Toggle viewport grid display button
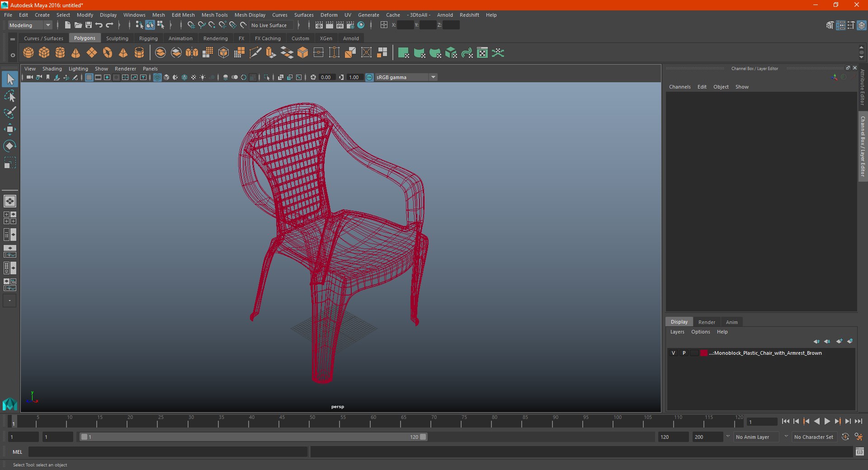The width and height of the screenshot is (868, 470). 89,77
